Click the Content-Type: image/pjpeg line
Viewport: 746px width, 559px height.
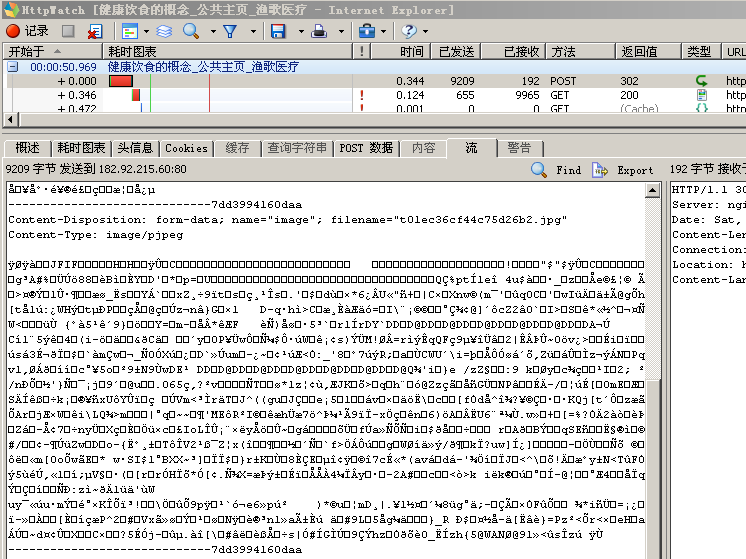96,235
